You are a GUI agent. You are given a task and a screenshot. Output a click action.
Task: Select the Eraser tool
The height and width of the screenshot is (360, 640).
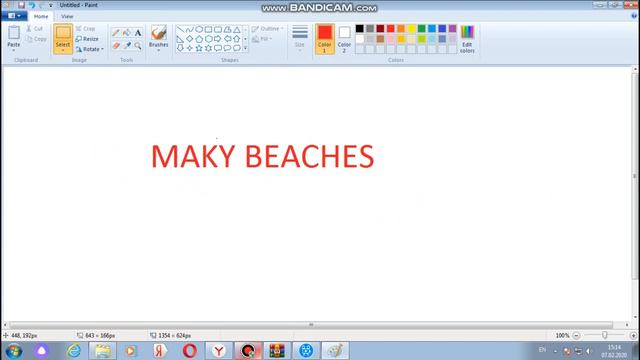(x=116, y=46)
